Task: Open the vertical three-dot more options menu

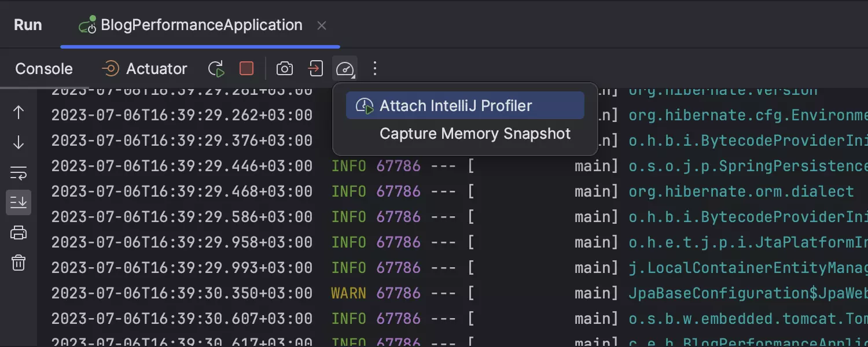Action: (375, 69)
